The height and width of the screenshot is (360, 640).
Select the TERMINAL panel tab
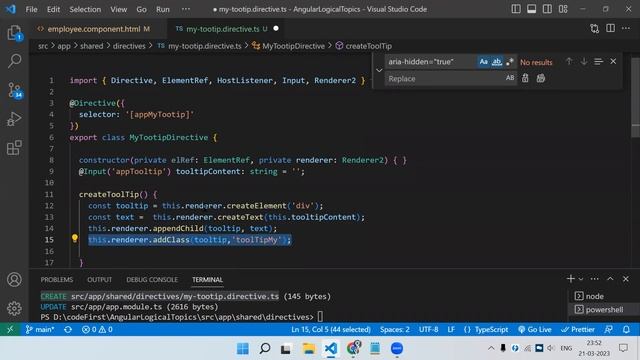207,280
